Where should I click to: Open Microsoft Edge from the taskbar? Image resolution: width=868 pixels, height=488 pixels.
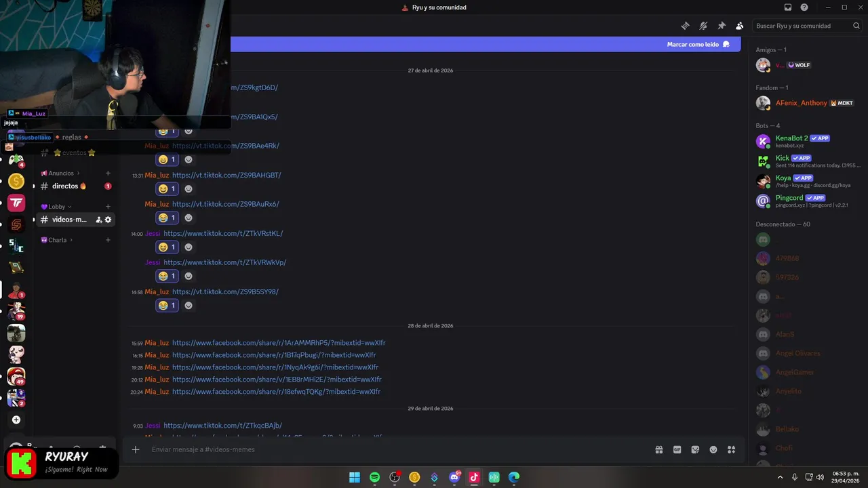pos(514,477)
